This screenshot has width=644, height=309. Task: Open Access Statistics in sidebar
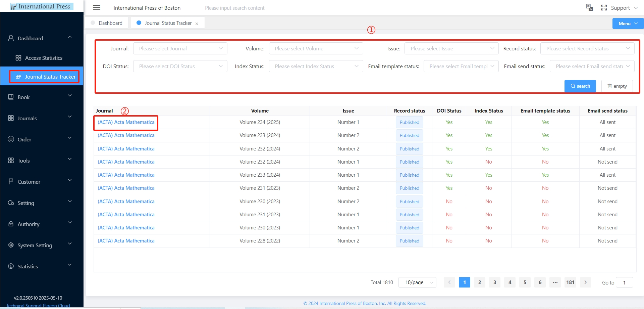click(42, 58)
